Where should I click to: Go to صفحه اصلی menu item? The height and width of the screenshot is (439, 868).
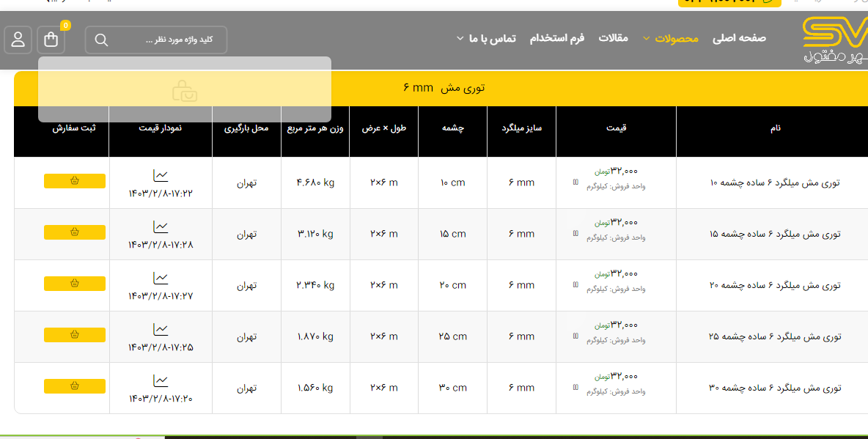[x=739, y=38]
